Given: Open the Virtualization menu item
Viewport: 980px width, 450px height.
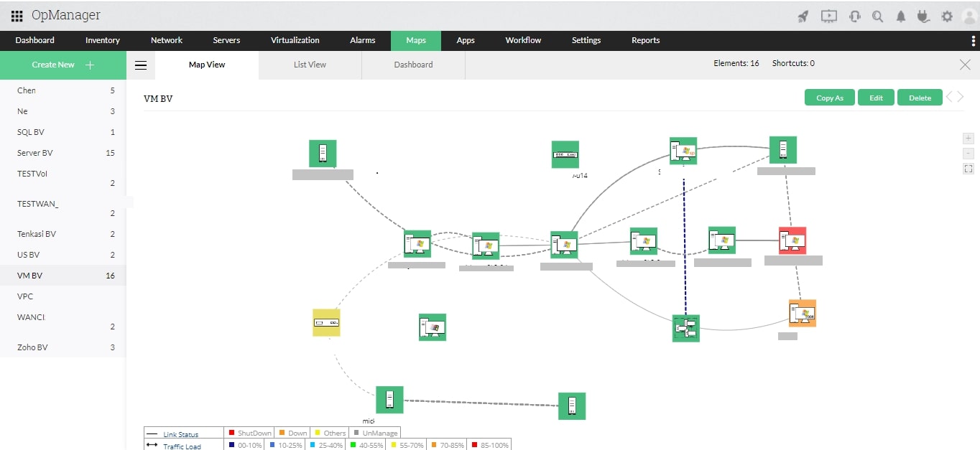Looking at the screenshot, I should [x=295, y=40].
